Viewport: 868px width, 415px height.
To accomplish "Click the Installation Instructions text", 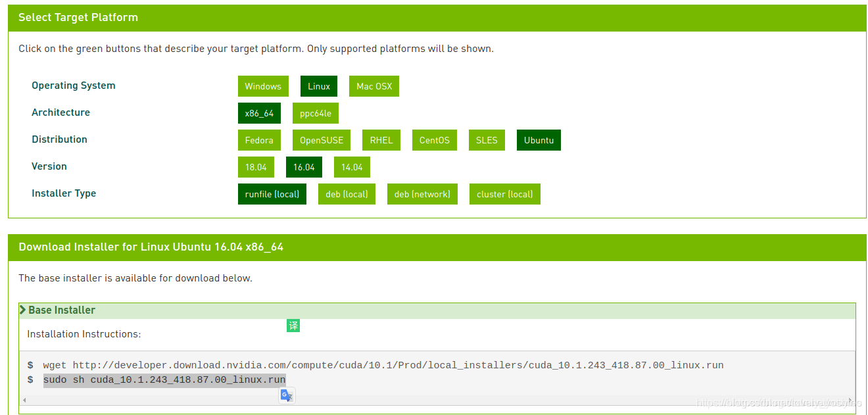I will click(84, 334).
